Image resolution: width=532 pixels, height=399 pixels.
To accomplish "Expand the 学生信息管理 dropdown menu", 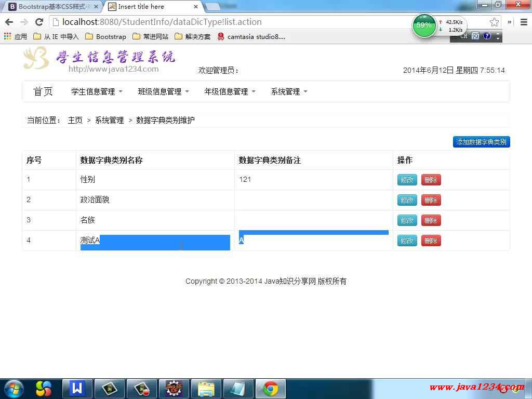I will tap(97, 91).
